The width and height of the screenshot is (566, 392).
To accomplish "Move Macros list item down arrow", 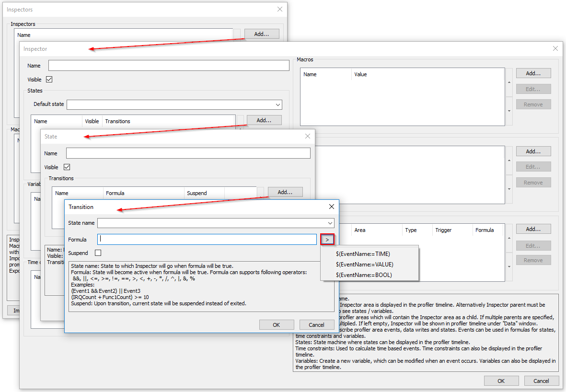I will coord(509,111).
